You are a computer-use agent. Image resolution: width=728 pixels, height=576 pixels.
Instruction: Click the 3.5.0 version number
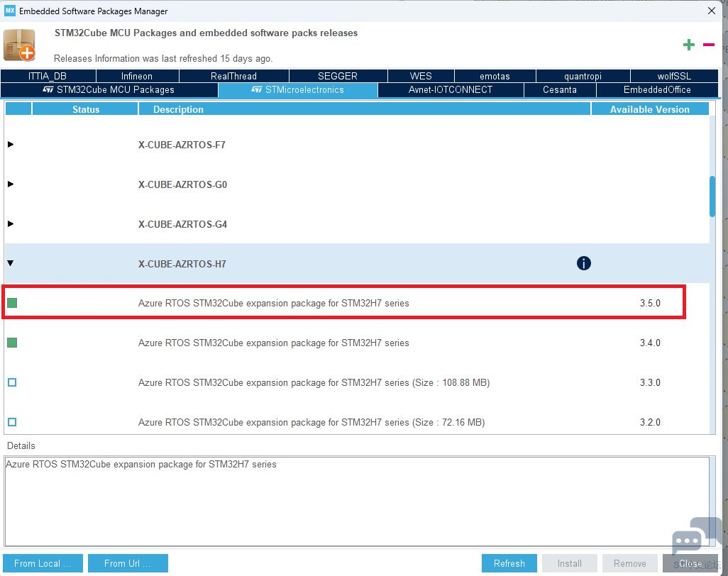click(650, 303)
